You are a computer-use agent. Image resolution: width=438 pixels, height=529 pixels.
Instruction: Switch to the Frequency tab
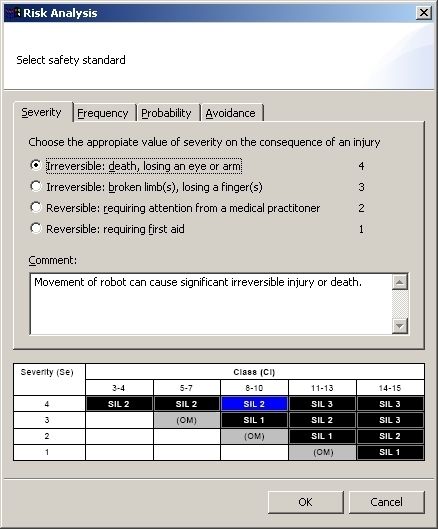click(103, 113)
